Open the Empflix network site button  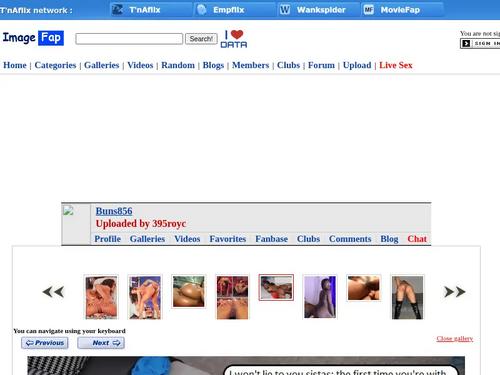[x=235, y=10]
